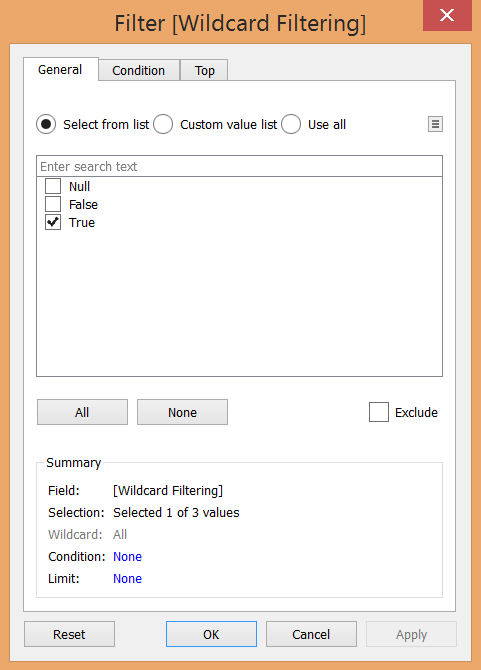Switch to the General tab

click(61, 69)
